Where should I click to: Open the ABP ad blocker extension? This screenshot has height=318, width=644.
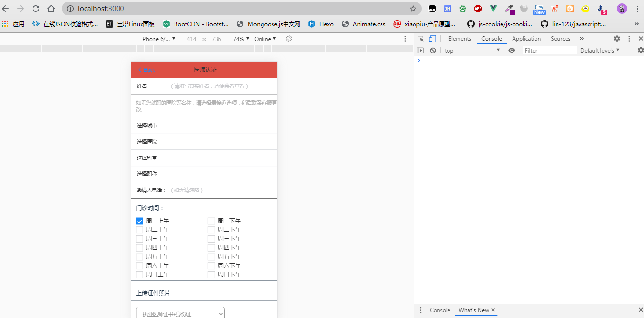tap(478, 9)
